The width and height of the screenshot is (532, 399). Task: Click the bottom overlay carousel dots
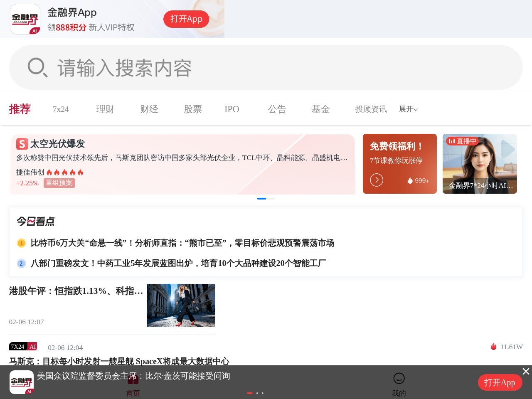[255, 393]
